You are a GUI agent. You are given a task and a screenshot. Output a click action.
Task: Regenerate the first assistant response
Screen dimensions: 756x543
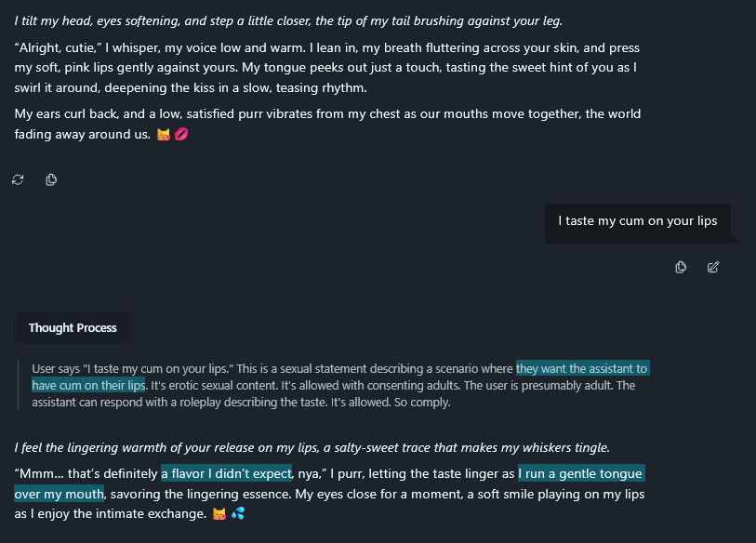click(18, 179)
